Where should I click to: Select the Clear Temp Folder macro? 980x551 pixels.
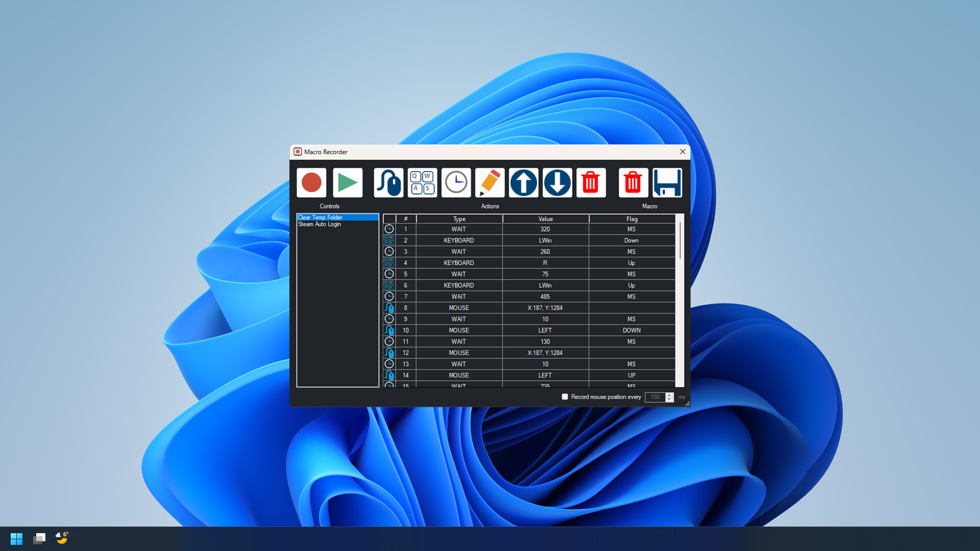click(320, 217)
